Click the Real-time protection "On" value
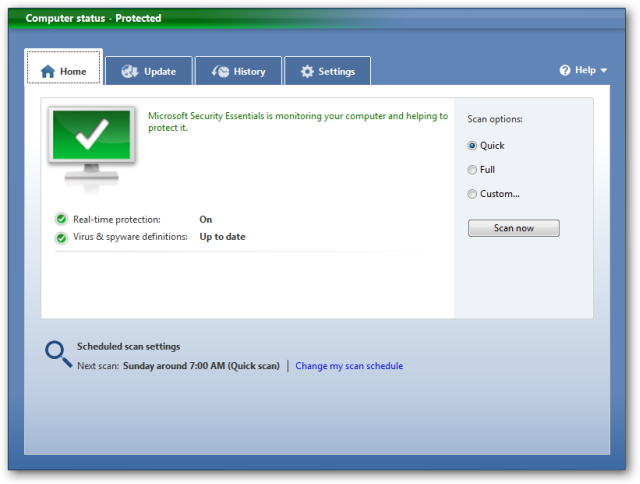The image size is (640, 484). pos(206,220)
